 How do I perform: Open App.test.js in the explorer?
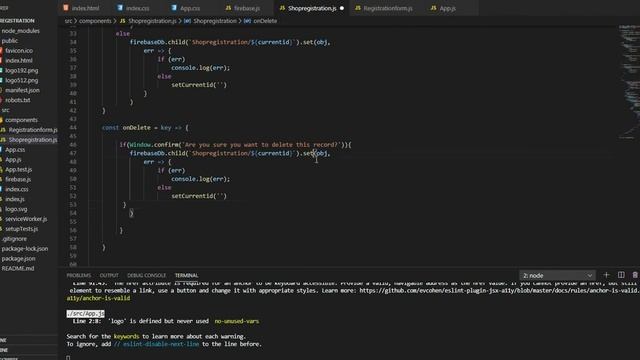18,169
